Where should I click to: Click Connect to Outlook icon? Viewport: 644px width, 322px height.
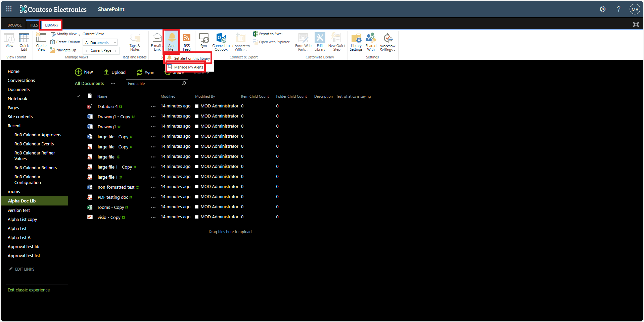tap(221, 42)
